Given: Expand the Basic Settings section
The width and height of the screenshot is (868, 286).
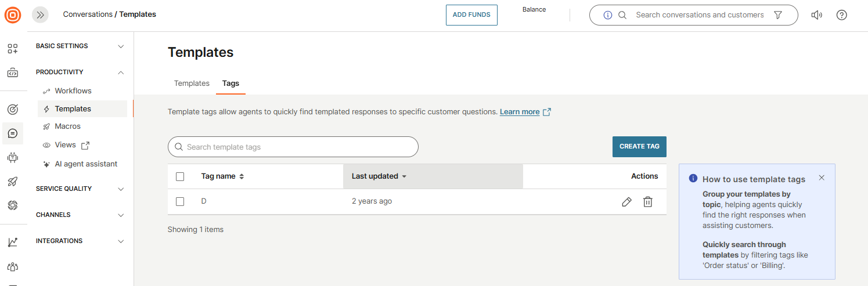Looking at the screenshot, I should pos(80,46).
